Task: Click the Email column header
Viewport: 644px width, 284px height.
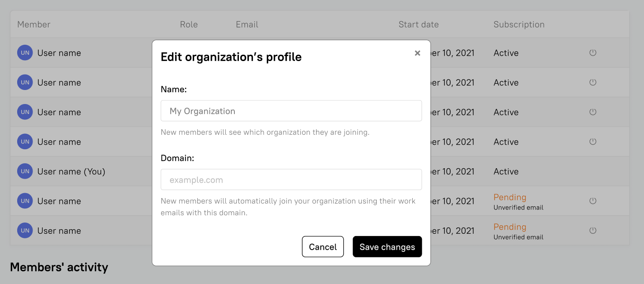Action: [x=247, y=24]
